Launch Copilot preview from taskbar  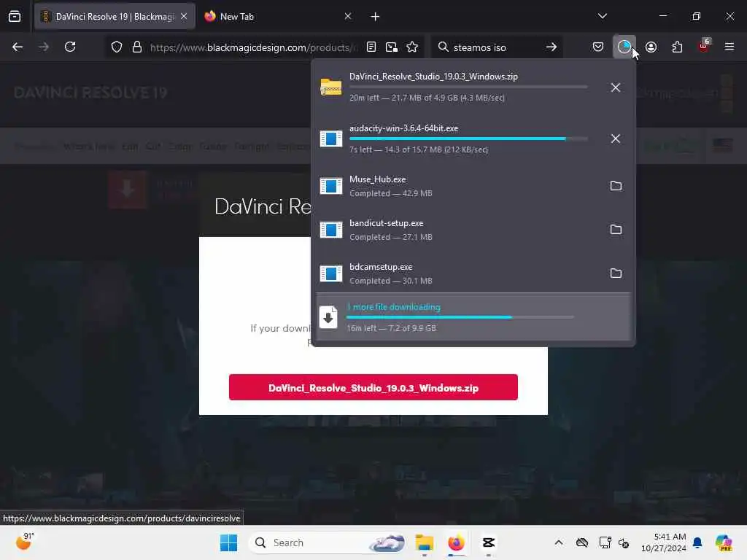point(724,542)
